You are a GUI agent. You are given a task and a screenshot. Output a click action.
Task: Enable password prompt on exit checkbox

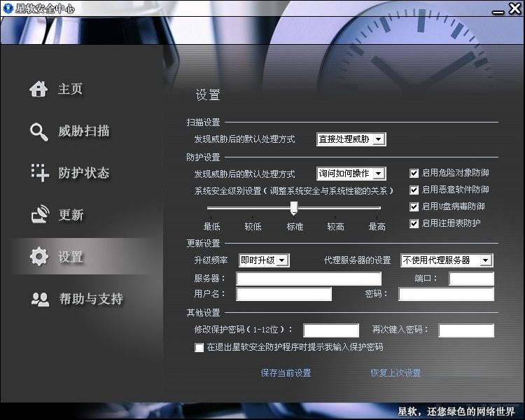[199, 347]
